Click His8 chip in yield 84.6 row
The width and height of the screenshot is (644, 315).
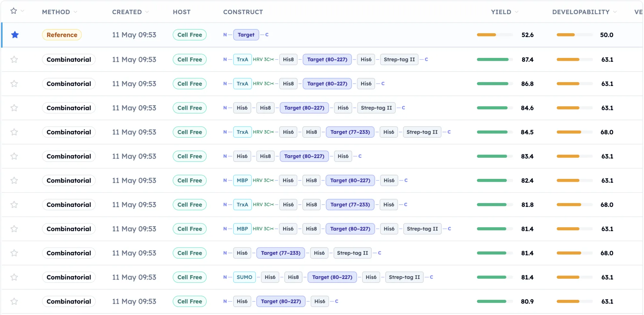coord(265,108)
